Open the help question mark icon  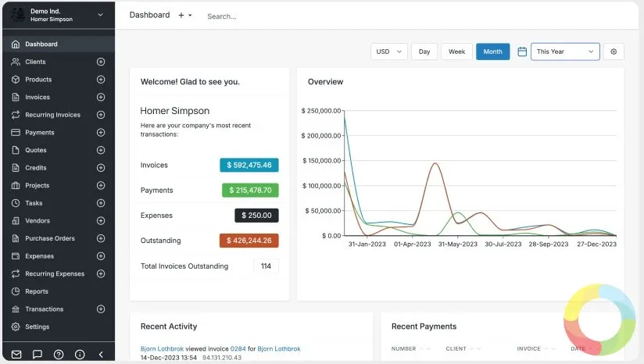point(59,355)
